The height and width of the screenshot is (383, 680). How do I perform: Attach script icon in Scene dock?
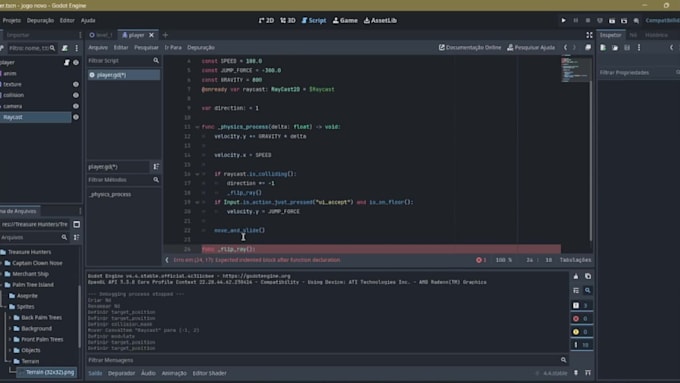point(65,48)
